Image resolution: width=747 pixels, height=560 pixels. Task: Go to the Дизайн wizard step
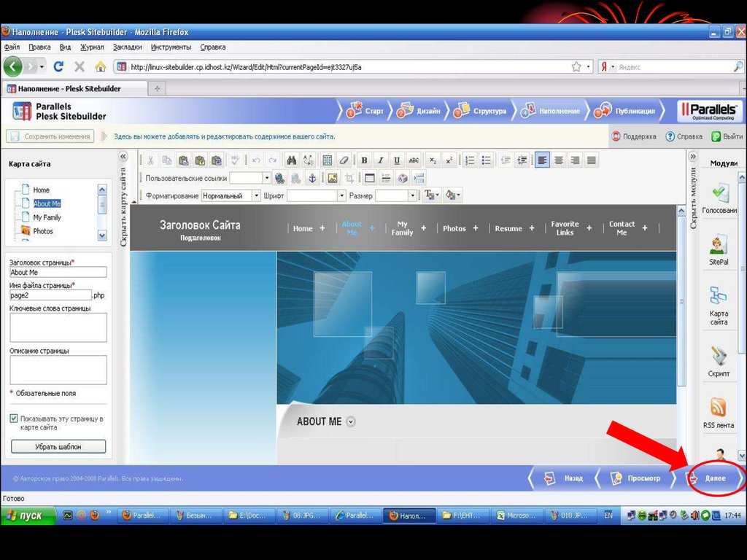pos(418,111)
